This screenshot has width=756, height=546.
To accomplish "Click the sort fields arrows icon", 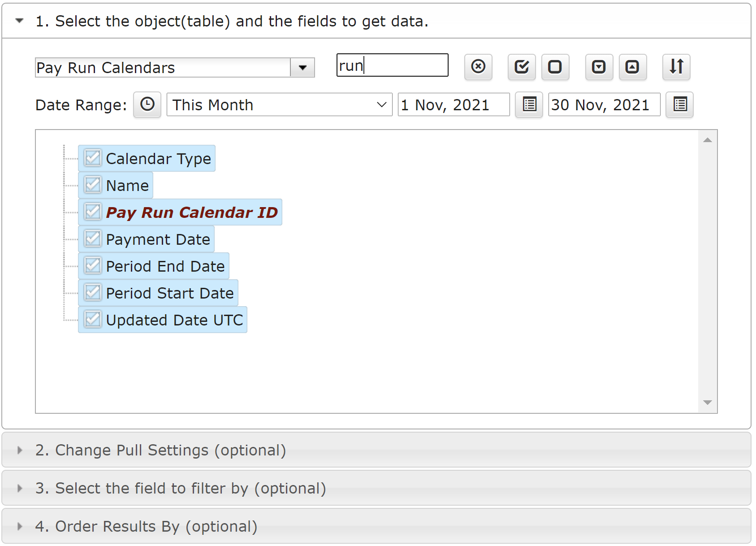I will (x=676, y=67).
